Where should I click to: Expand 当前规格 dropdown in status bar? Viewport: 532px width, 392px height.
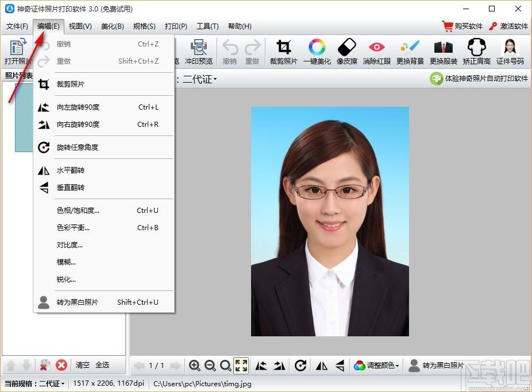point(34,383)
